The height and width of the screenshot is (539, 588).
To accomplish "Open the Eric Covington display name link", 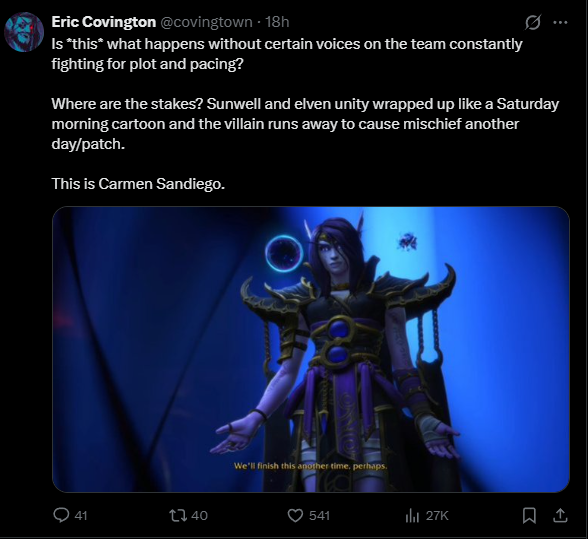I will pos(104,22).
